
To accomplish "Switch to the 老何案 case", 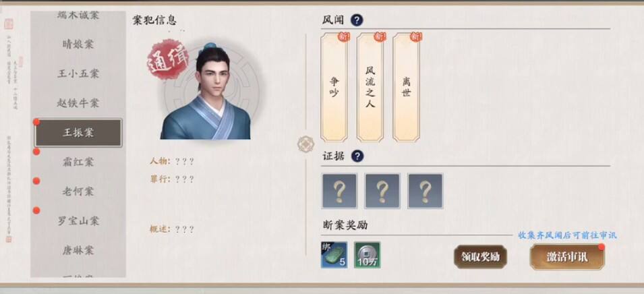I will pyautogui.click(x=78, y=192).
